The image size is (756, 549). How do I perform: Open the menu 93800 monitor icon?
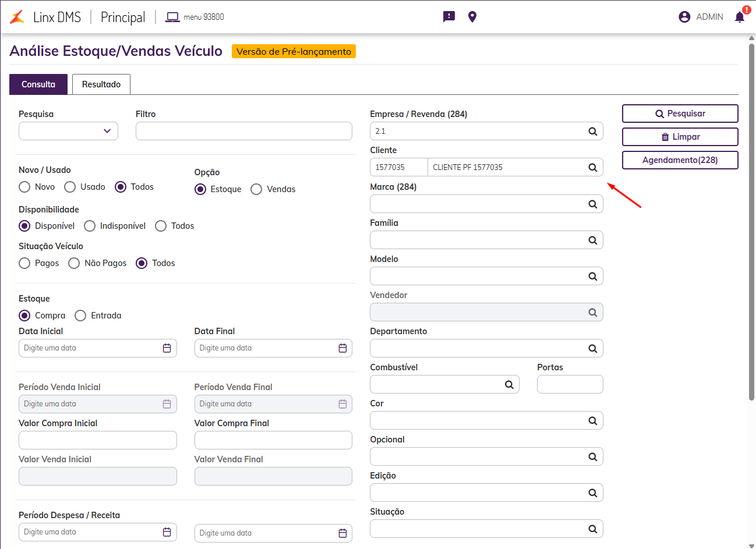tap(172, 17)
